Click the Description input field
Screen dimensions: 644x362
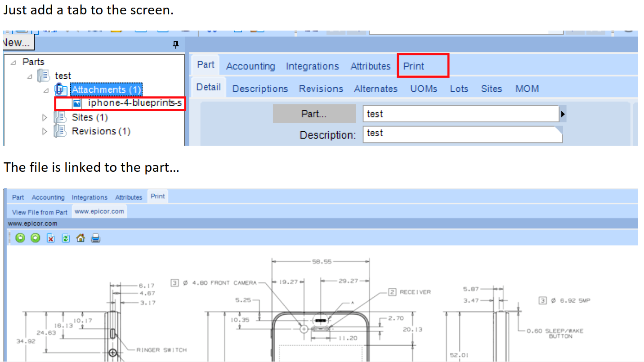(463, 134)
